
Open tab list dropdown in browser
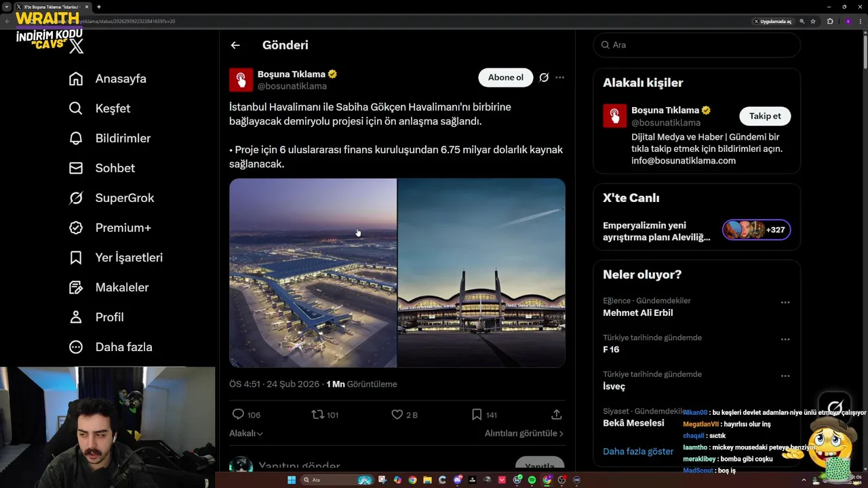(x=7, y=7)
